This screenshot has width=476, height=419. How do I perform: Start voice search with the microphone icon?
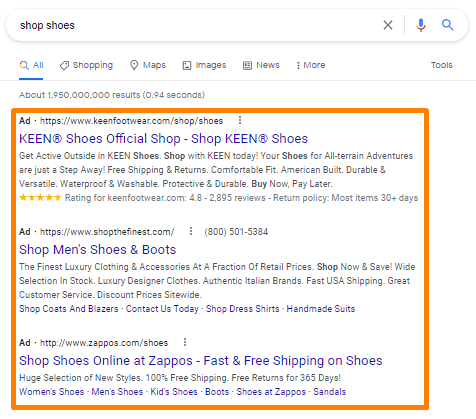421,25
